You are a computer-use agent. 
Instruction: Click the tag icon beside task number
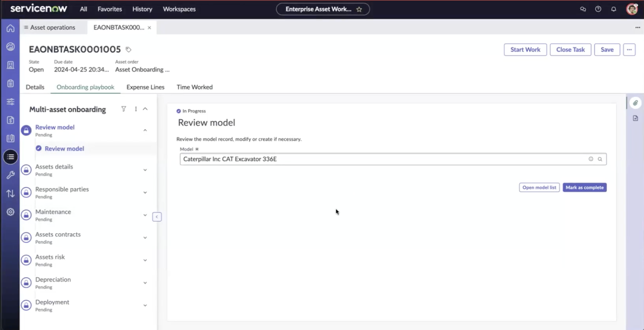click(128, 49)
